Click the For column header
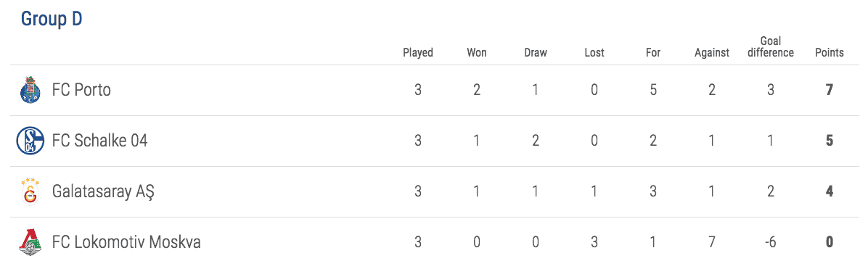The width and height of the screenshot is (868, 269). pos(653,53)
